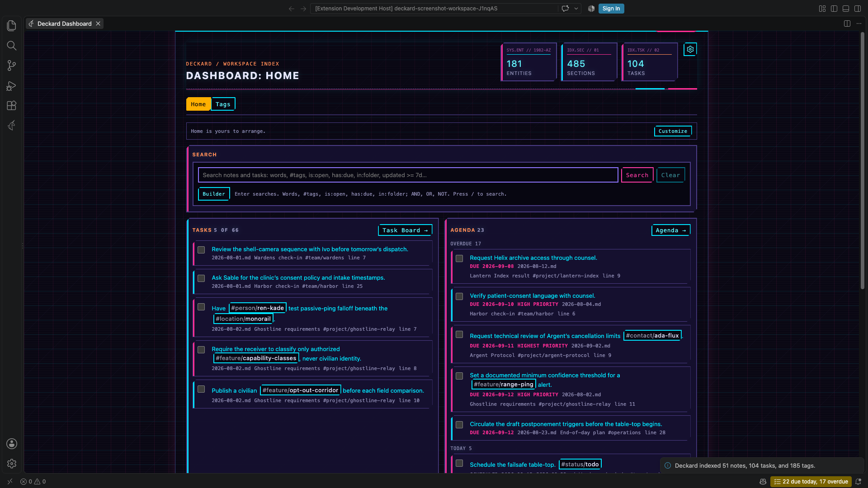Check 'Review the shell-camera sequence' task
This screenshot has height=488, width=868.
coord(201,250)
